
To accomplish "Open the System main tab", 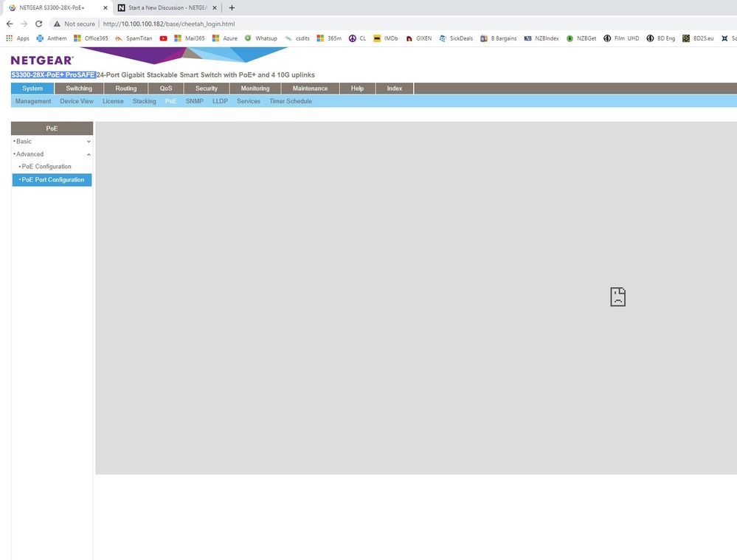I will pyautogui.click(x=32, y=89).
